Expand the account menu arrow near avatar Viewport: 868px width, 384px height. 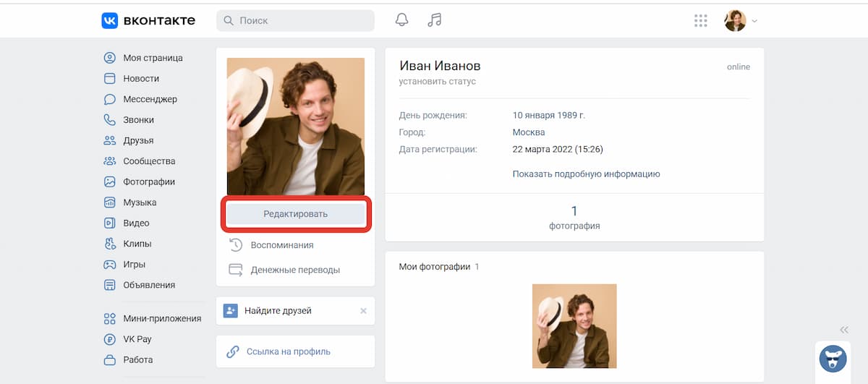(x=755, y=21)
